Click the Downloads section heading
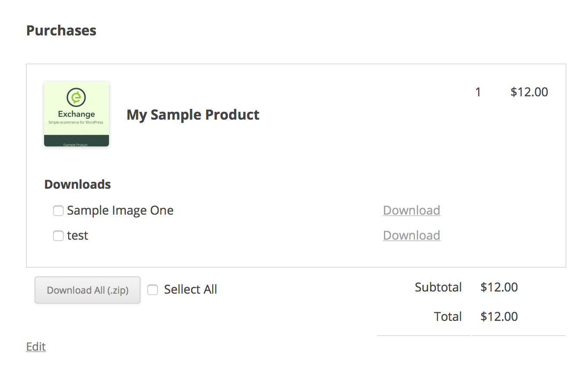588x374 pixels. [x=78, y=184]
